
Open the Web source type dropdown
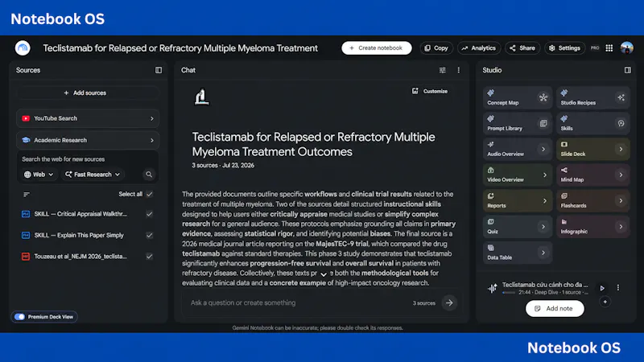click(x=39, y=175)
